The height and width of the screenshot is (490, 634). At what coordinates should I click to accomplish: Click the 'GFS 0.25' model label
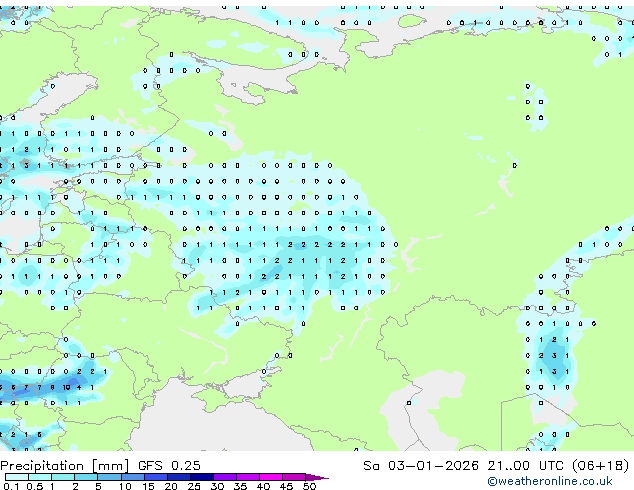(x=169, y=466)
